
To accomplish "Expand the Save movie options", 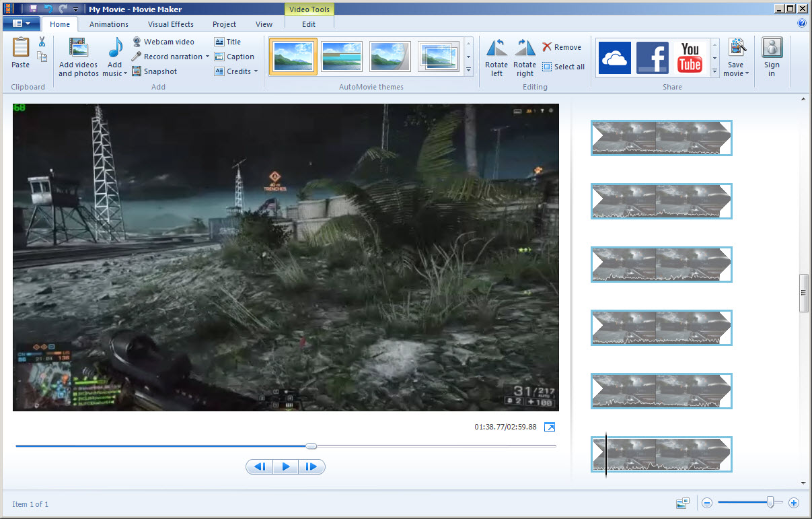I will (x=747, y=73).
